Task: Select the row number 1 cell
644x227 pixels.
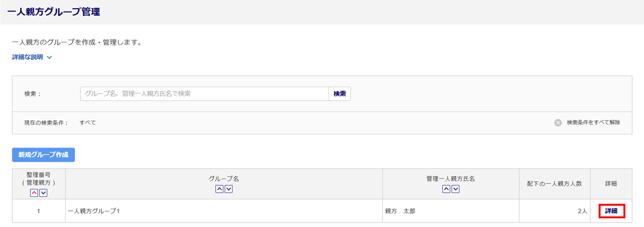Action: (39, 211)
